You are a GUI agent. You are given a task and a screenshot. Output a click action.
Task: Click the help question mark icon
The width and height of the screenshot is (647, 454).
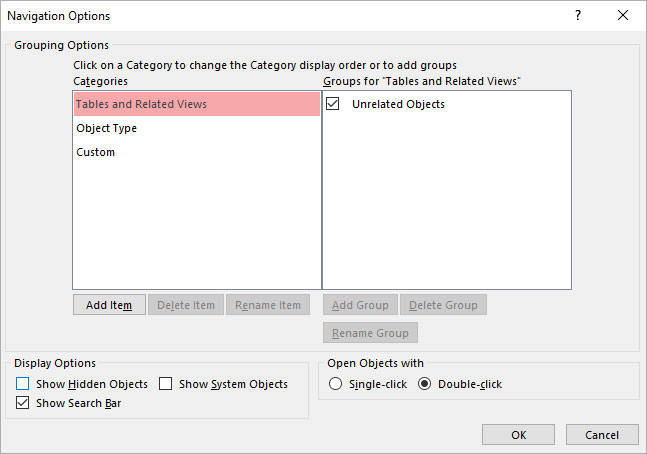click(x=578, y=15)
